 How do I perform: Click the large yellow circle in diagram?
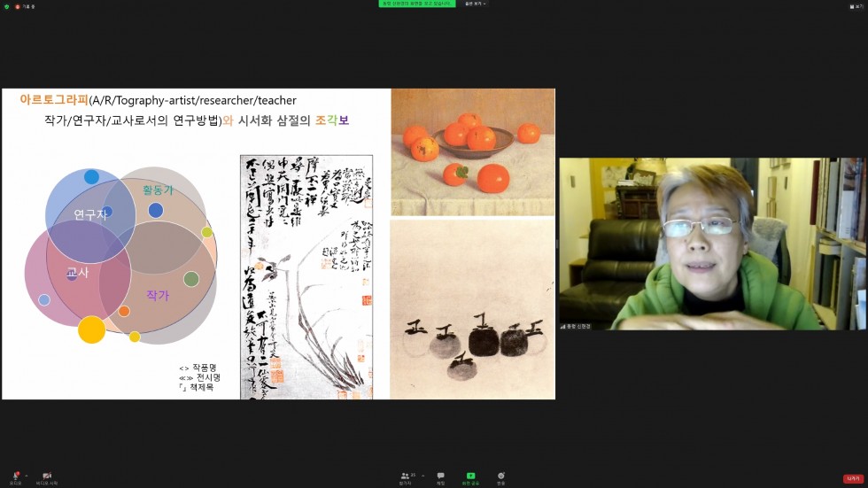click(x=91, y=329)
